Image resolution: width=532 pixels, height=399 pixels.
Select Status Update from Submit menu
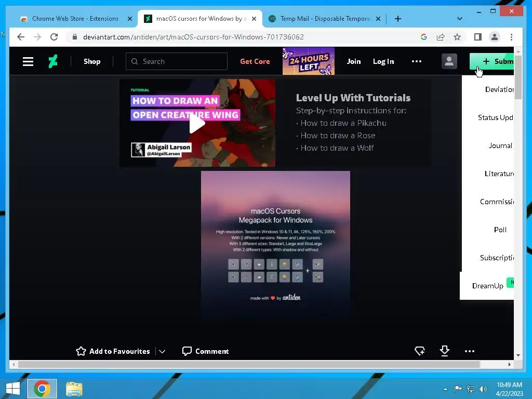[495, 118]
